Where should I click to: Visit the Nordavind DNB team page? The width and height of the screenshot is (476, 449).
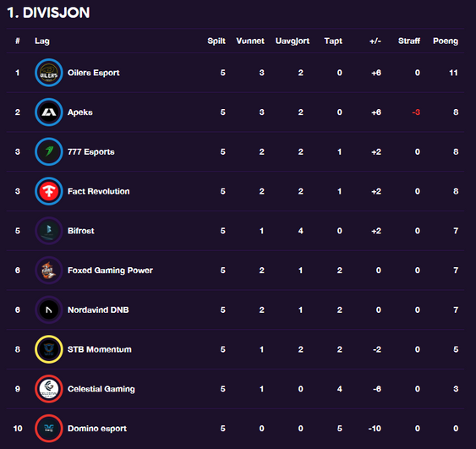pos(98,309)
